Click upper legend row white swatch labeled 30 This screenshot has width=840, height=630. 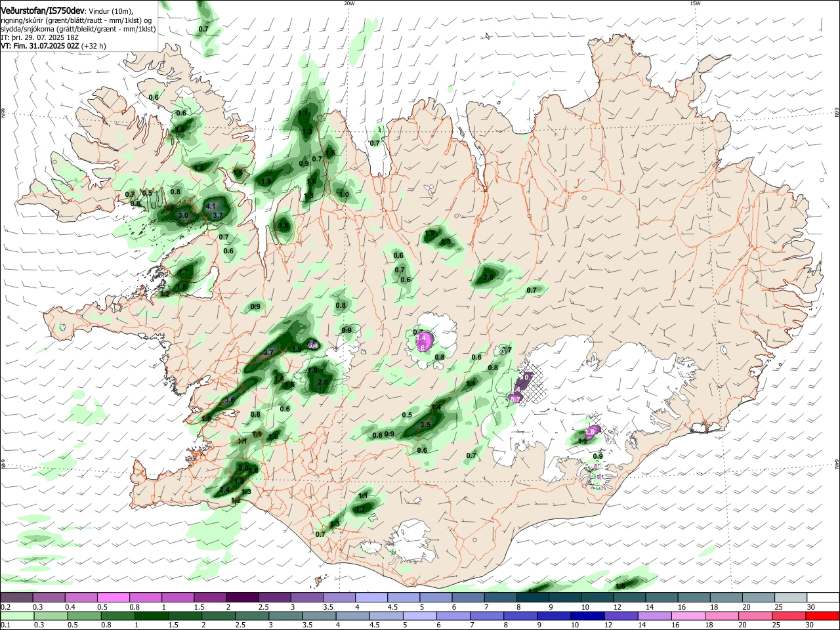823,598
